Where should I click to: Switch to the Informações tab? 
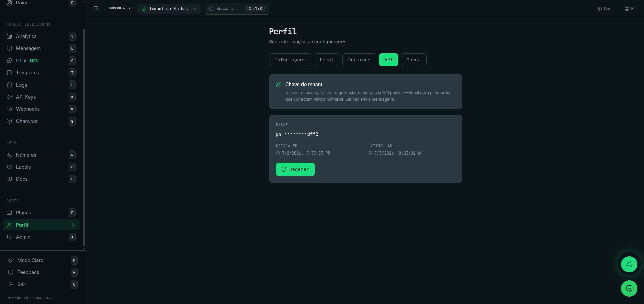coord(290,60)
